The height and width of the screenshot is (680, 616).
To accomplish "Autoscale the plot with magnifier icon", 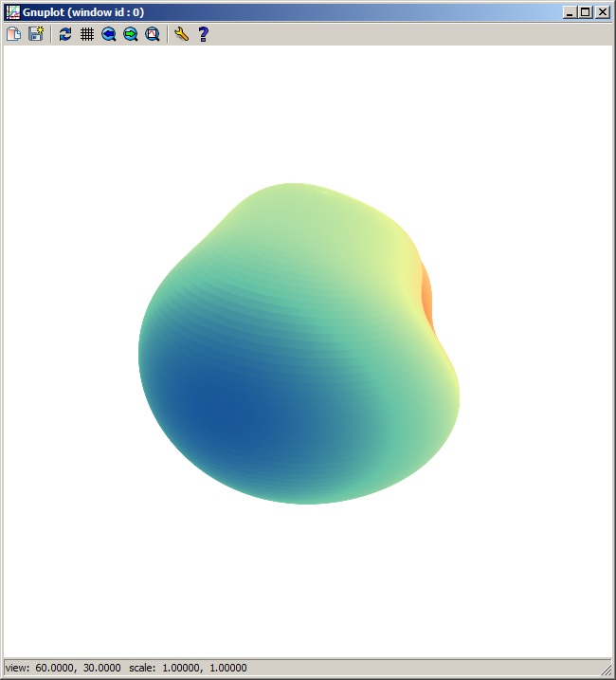I will 153,34.
